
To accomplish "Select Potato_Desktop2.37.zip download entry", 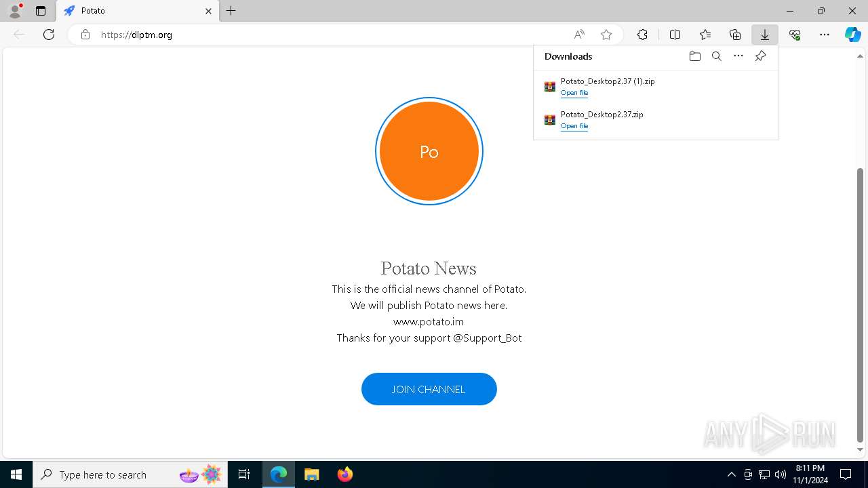I will (656, 120).
